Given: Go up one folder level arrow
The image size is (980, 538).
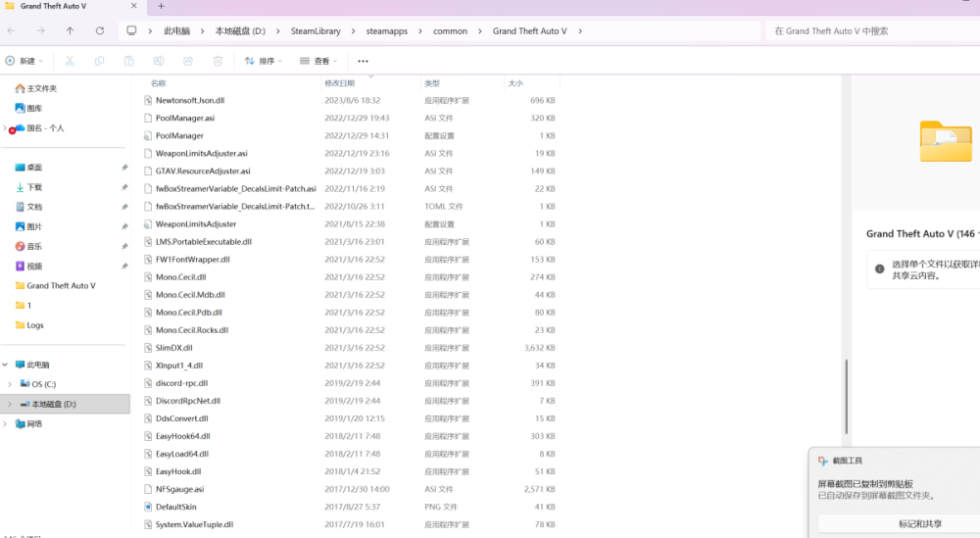Looking at the screenshot, I should [70, 30].
